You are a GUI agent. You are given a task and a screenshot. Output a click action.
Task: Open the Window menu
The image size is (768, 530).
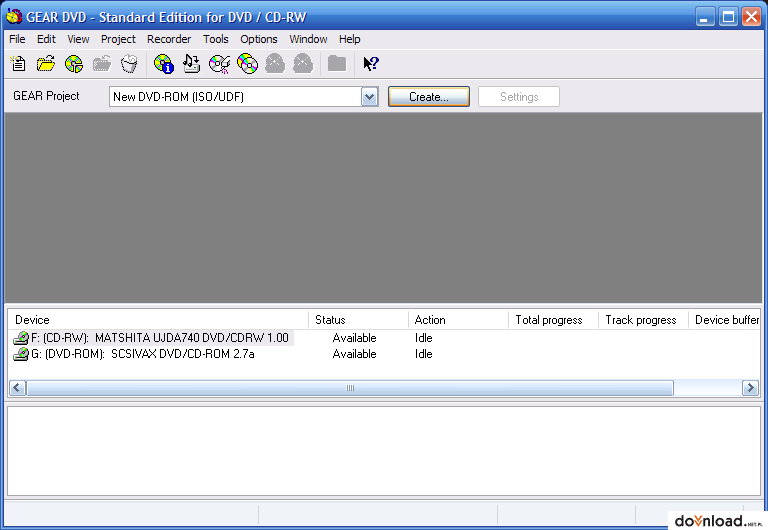coord(308,39)
